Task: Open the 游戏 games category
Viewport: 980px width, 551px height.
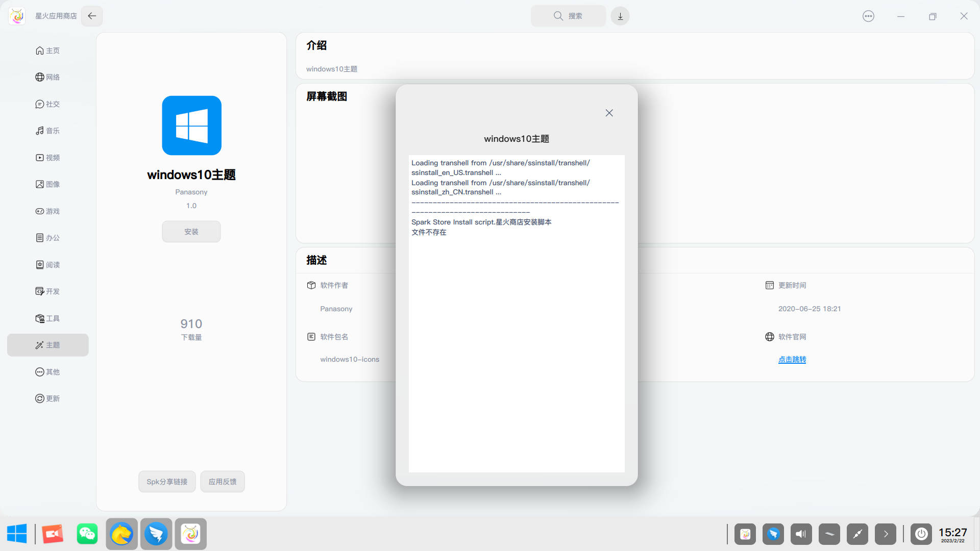Action: [47, 211]
